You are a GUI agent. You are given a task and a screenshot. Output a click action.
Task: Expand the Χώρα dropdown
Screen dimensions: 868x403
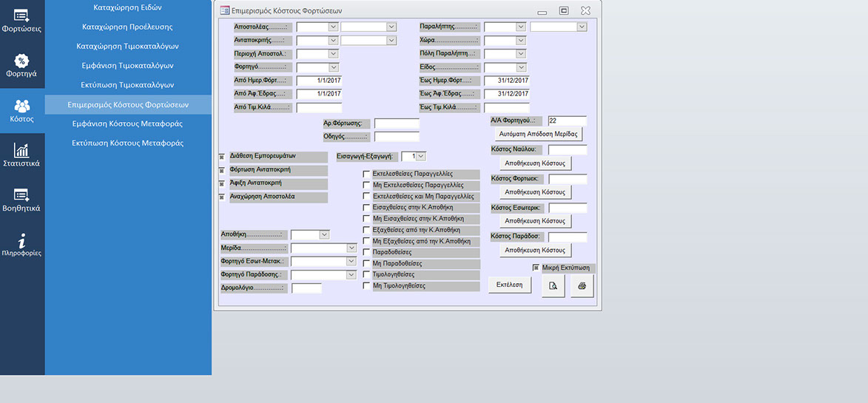(x=520, y=41)
